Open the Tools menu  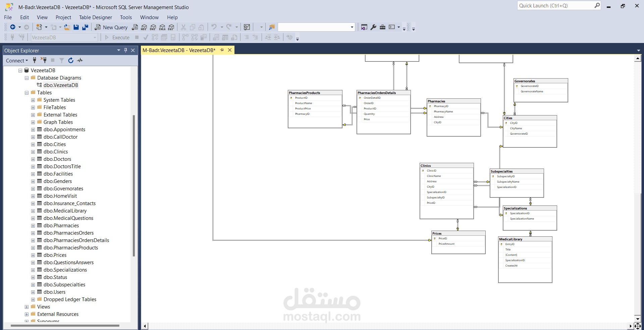tap(126, 17)
